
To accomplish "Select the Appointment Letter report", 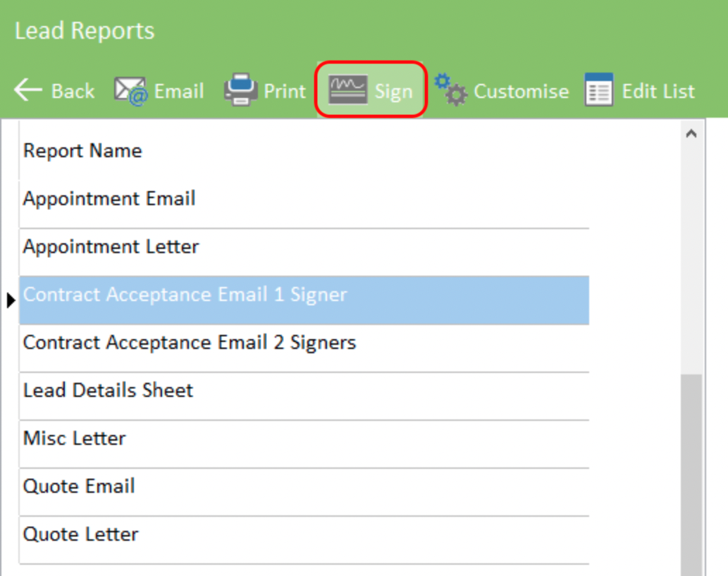I will click(x=111, y=247).
